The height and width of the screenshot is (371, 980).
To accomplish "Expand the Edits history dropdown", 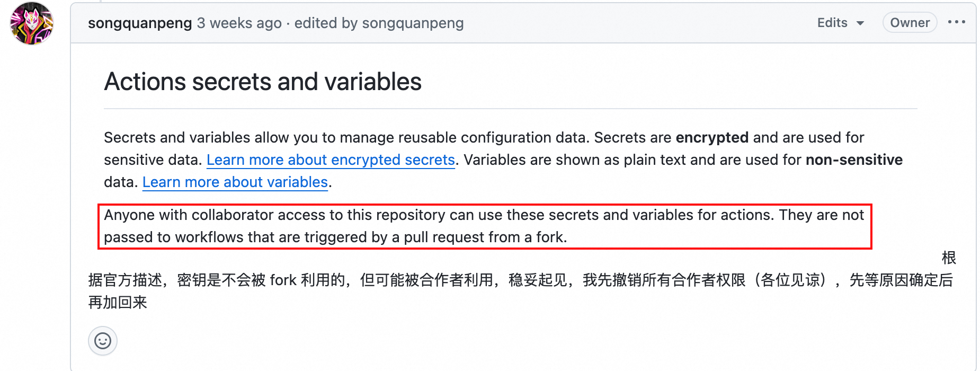I will coord(840,23).
